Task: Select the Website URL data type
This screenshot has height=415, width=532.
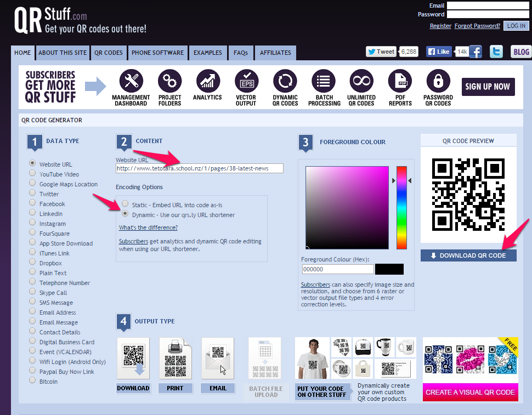Action: [x=32, y=163]
